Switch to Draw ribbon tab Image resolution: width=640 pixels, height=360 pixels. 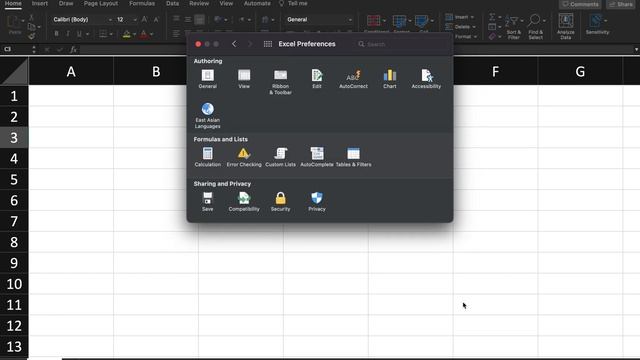(66, 3)
